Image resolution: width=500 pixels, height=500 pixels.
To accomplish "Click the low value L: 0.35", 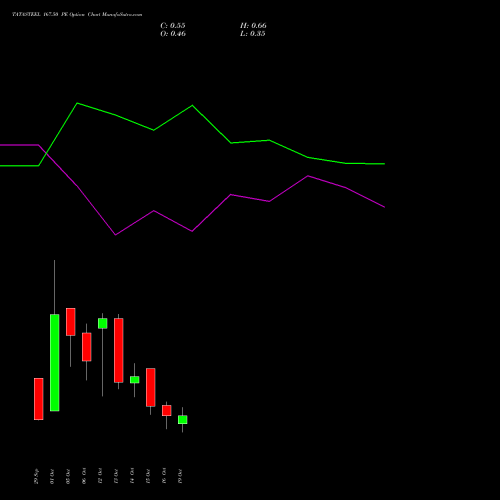I will click(x=253, y=34).
